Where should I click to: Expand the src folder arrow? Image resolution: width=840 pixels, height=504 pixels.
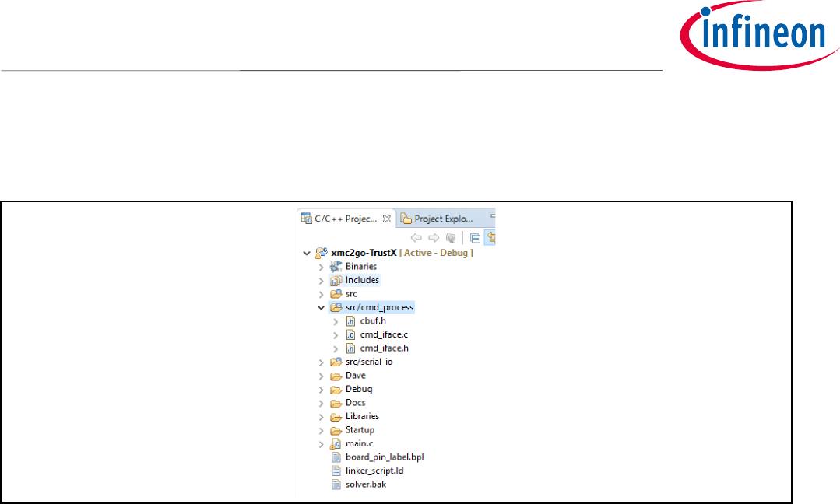coord(321,294)
